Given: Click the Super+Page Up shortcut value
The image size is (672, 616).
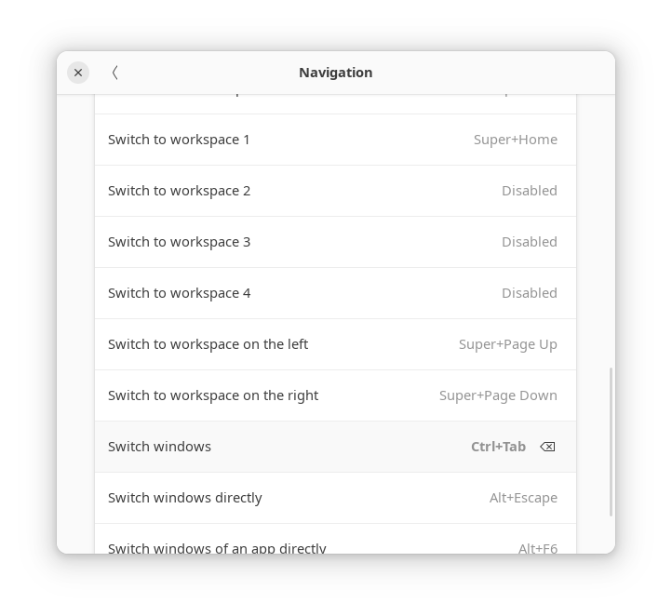Looking at the screenshot, I should pos(508,345).
